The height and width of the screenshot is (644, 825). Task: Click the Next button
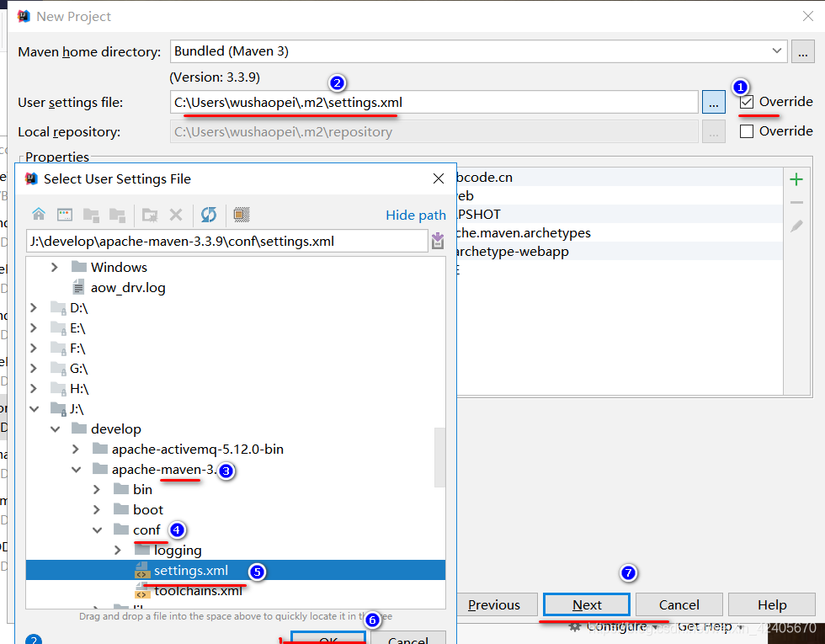point(587,605)
